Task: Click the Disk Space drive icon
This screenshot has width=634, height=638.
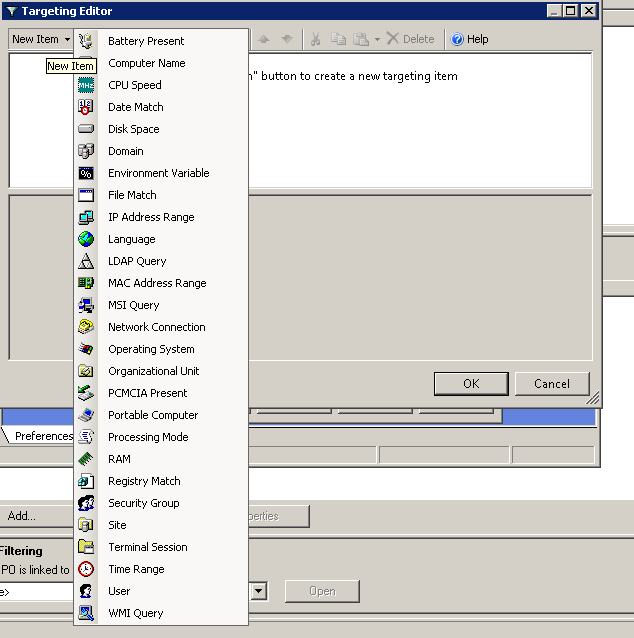Action: pos(86,129)
